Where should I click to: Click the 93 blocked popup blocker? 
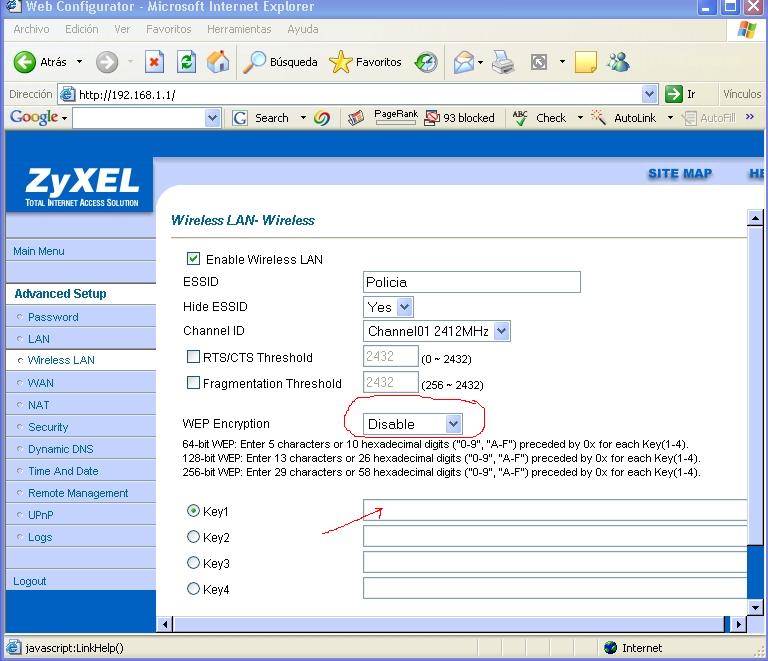pyautogui.click(x=459, y=118)
